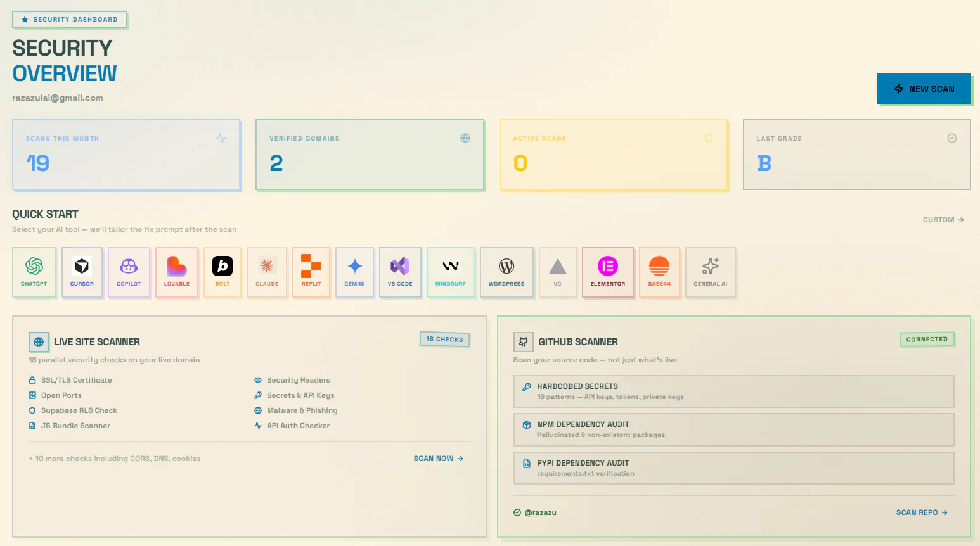Viewport: 980px width, 546px height.
Task: Open the @razazu GitHub account link
Action: (535, 512)
